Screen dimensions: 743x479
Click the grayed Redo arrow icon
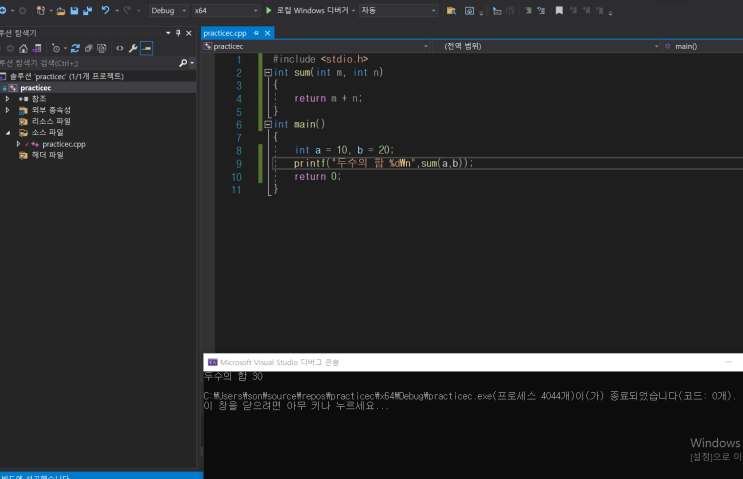[x=127, y=10]
